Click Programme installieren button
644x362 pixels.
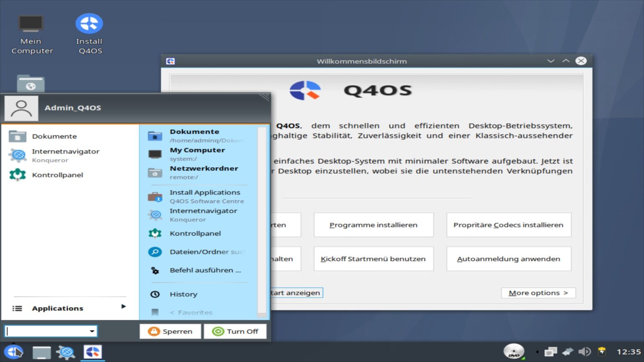pyautogui.click(x=373, y=225)
